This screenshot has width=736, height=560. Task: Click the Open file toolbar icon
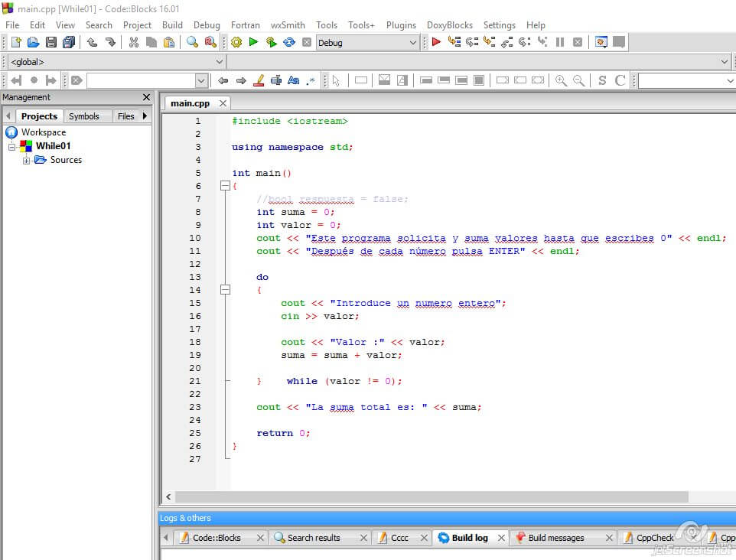point(34,42)
